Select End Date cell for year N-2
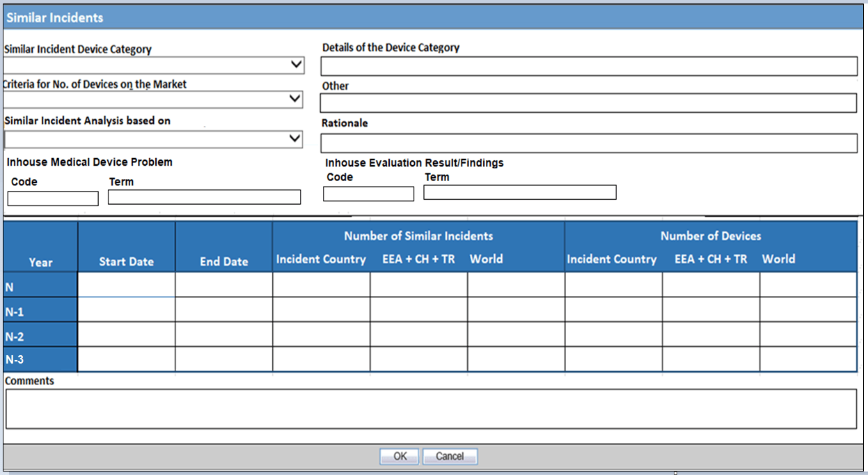This screenshot has height=475, width=868. tap(223, 334)
